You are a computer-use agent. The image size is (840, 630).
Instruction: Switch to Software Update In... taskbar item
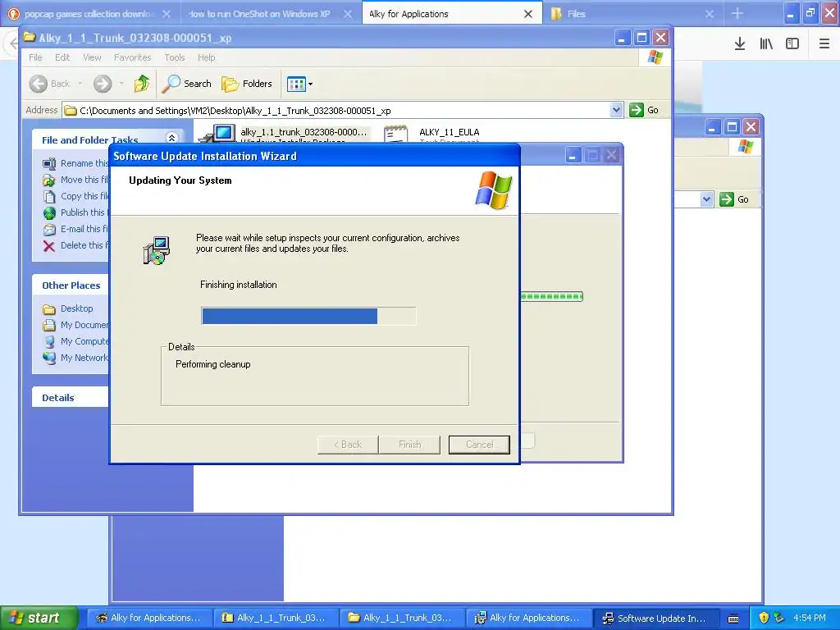click(655, 618)
